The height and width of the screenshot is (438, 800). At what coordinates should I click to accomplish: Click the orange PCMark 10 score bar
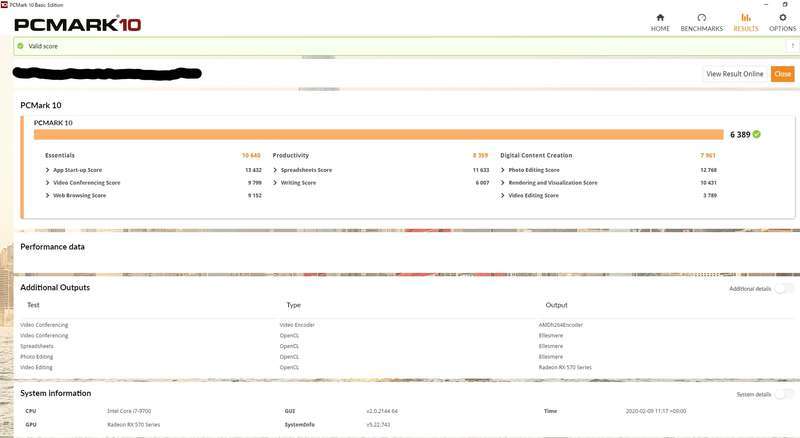tap(379, 134)
